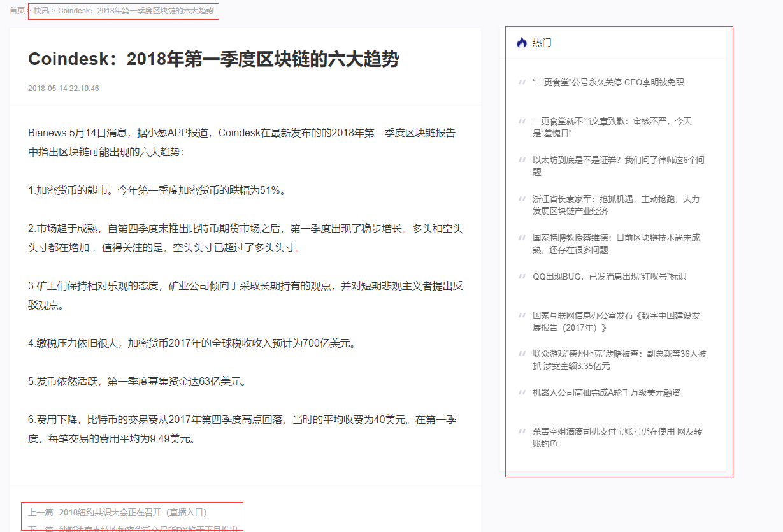Click quote mark icon beside QQ出现BUG item
The height and width of the screenshot is (532, 783).
tap(522, 275)
